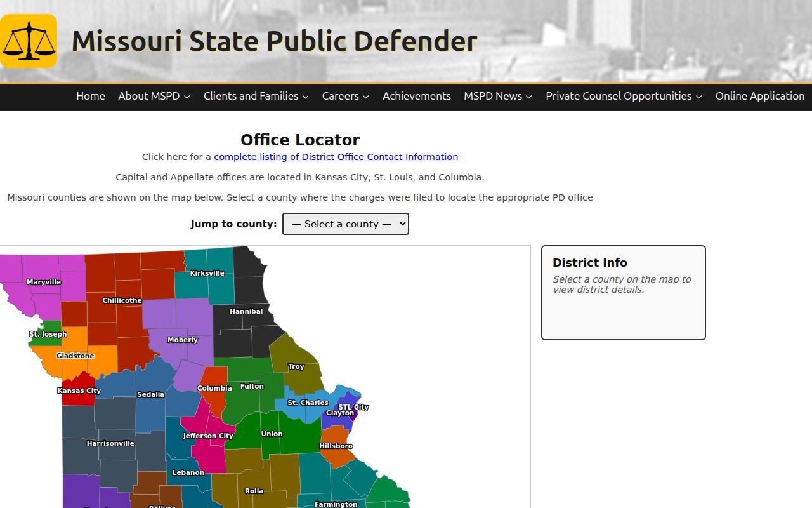Click the Office Locator heading
The image size is (812, 508).
point(300,140)
